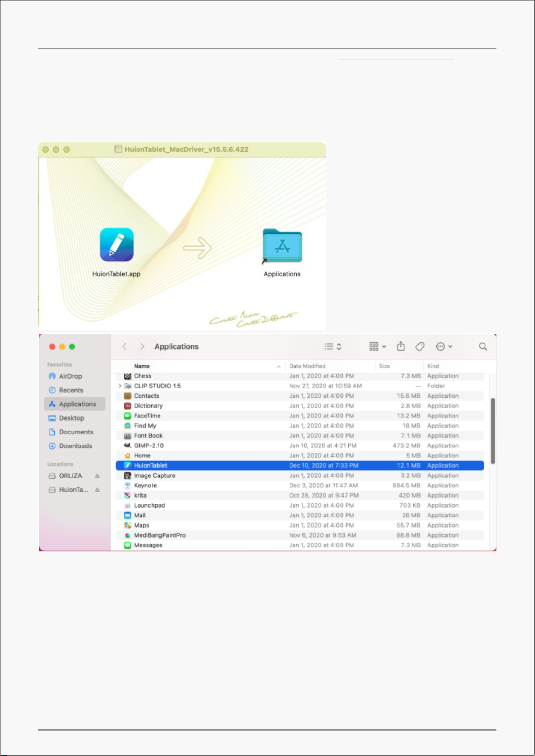Viewport: 535px width, 756px height.
Task: Open the group-by dropdown in Finder toolbar
Action: (x=377, y=346)
